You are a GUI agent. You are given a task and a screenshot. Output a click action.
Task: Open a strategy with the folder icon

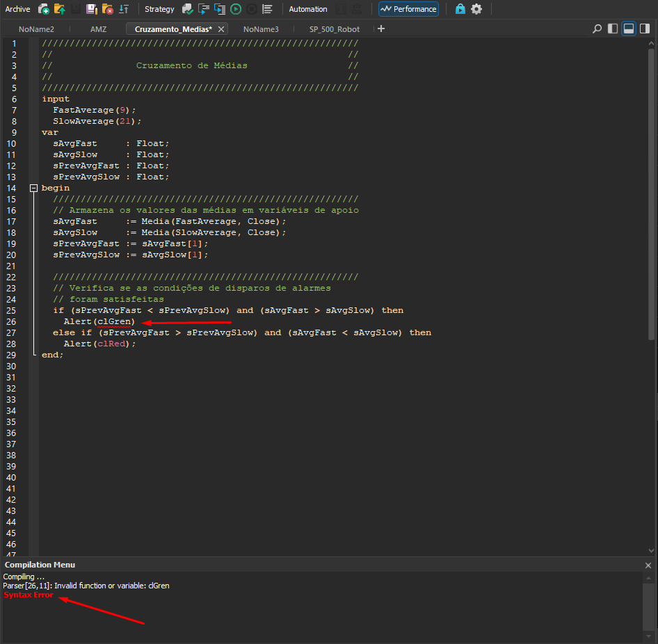[60, 9]
